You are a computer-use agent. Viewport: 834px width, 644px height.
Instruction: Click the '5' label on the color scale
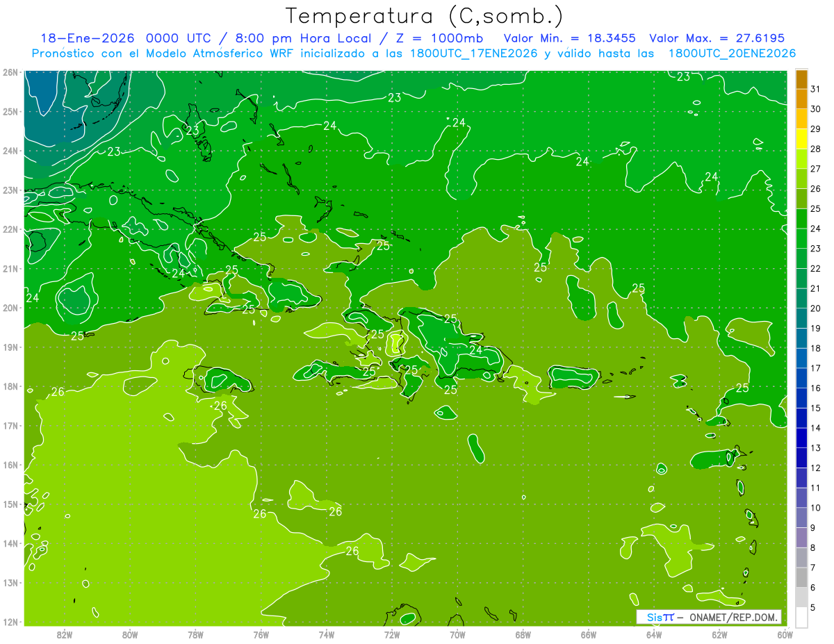pyautogui.click(x=813, y=608)
